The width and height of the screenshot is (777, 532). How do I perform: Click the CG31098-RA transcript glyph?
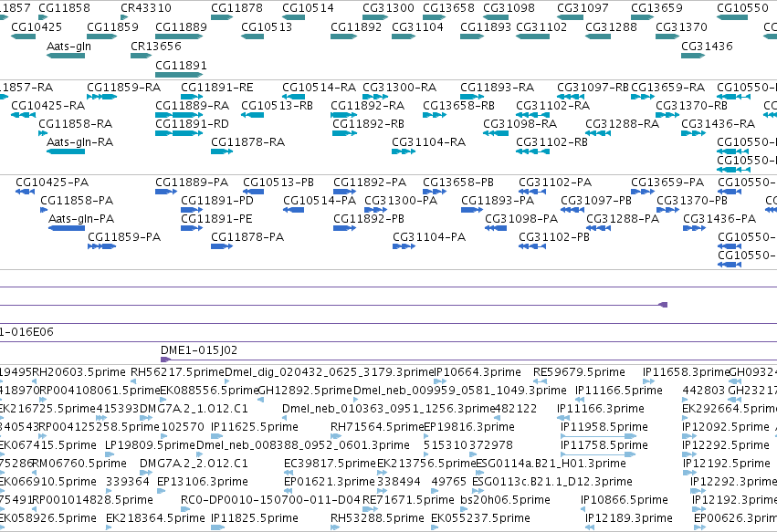[x=496, y=132]
